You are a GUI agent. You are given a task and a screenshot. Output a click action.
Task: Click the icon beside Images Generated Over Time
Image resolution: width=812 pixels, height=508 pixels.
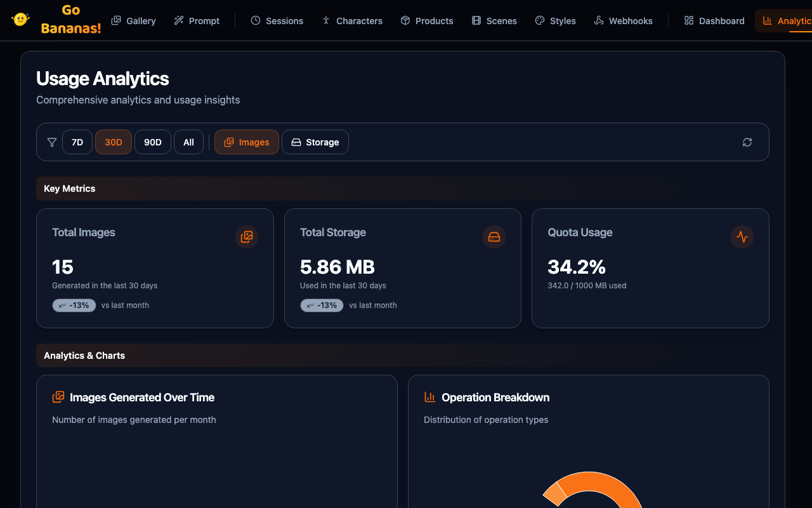click(58, 397)
